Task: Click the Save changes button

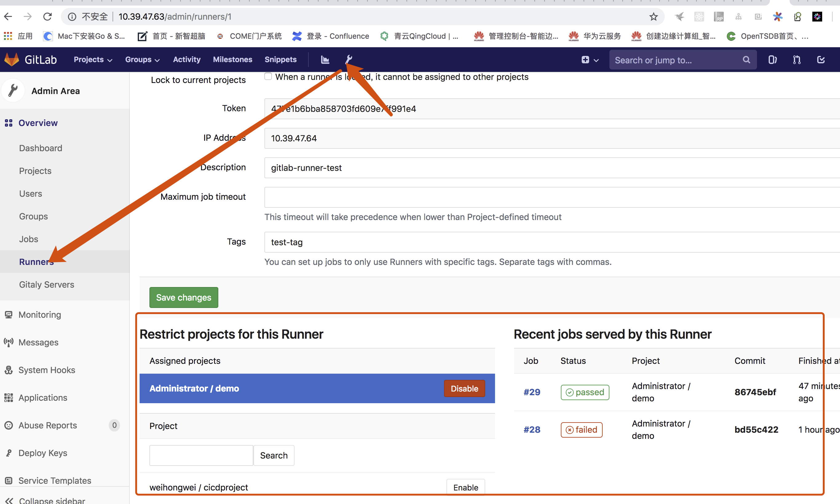Action: click(184, 297)
